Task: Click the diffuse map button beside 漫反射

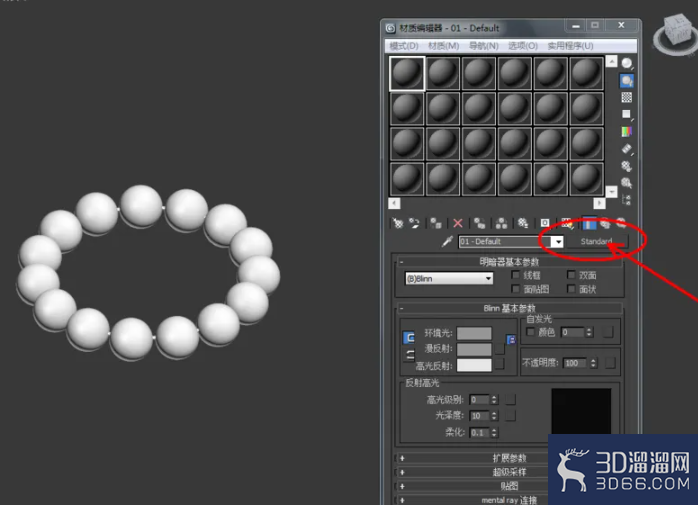Action: tap(500, 349)
